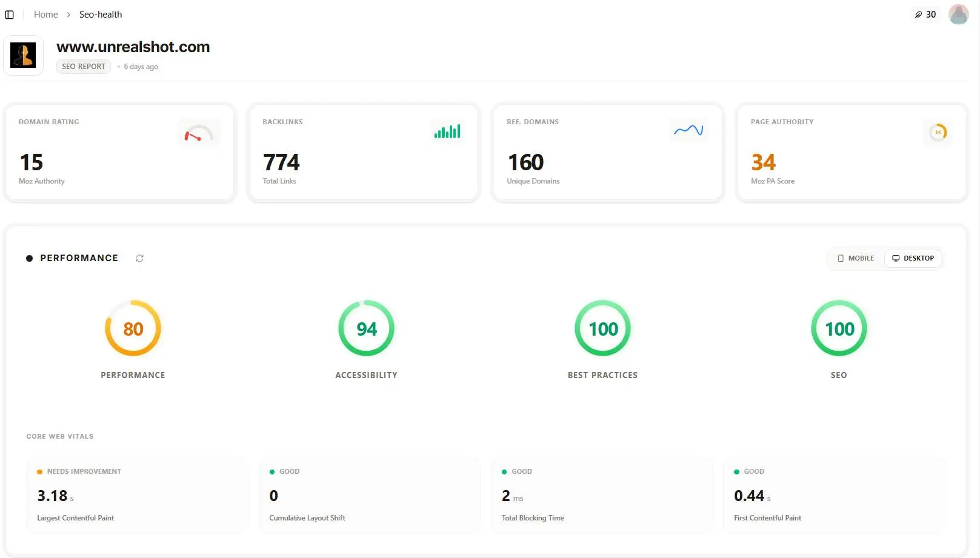
Task: Click the Cumulative Layout Shift 0 value
Action: (x=274, y=496)
